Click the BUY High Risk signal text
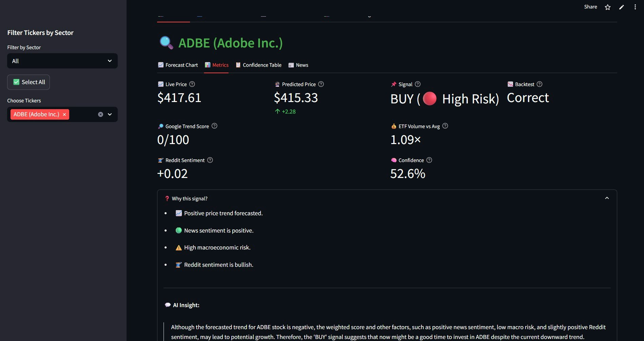Viewport: 644px width, 341px height. point(444,99)
